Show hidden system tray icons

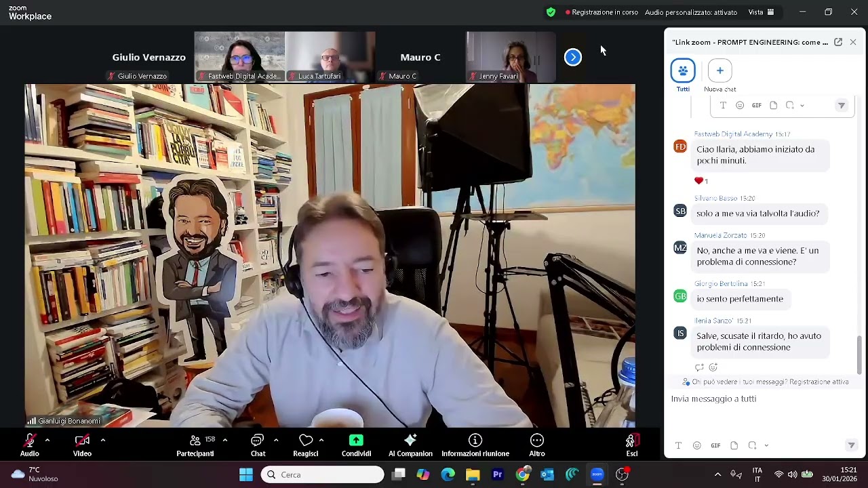tap(717, 474)
